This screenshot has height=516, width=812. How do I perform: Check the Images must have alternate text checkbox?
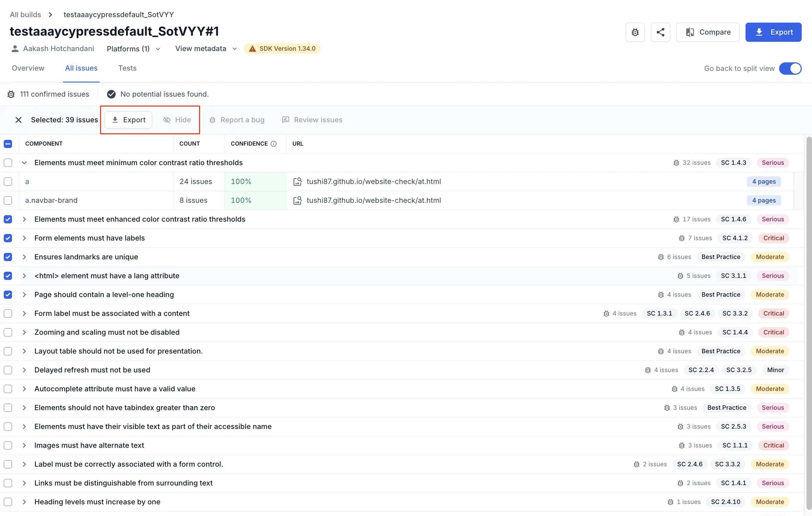point(8,445)
